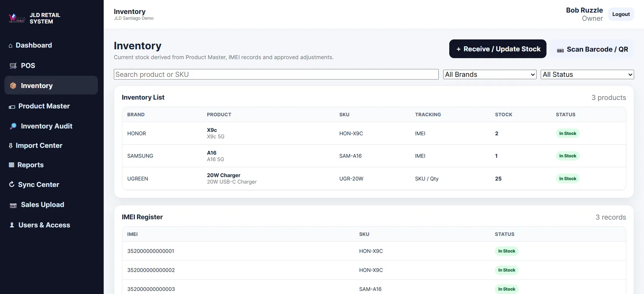
Task: Click the TRACKING column header
Action: (x=428, y=114)
